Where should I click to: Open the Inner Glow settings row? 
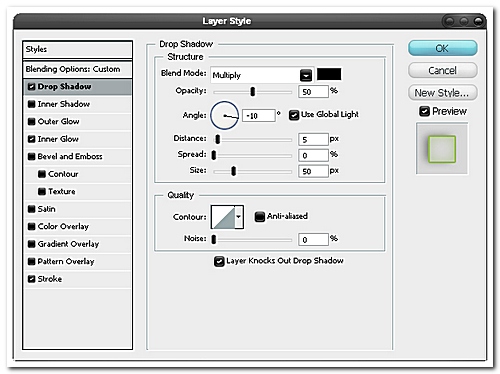pyautogui.click(x=77, y=139)
